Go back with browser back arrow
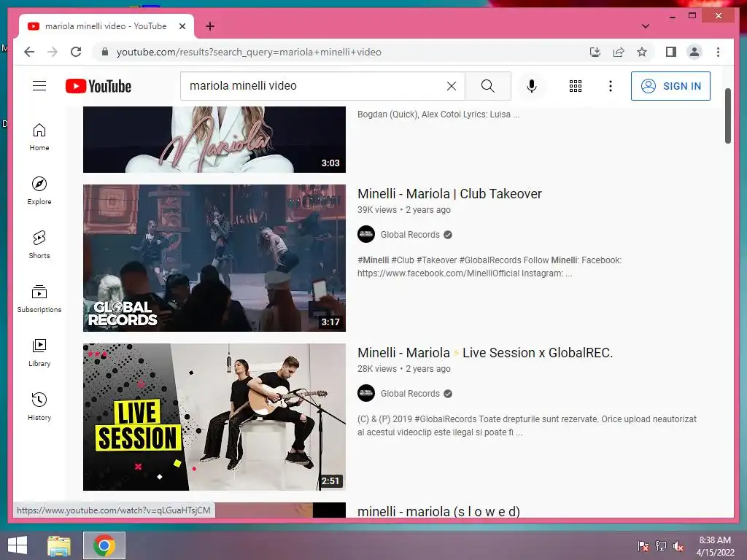 click(29, 52)
